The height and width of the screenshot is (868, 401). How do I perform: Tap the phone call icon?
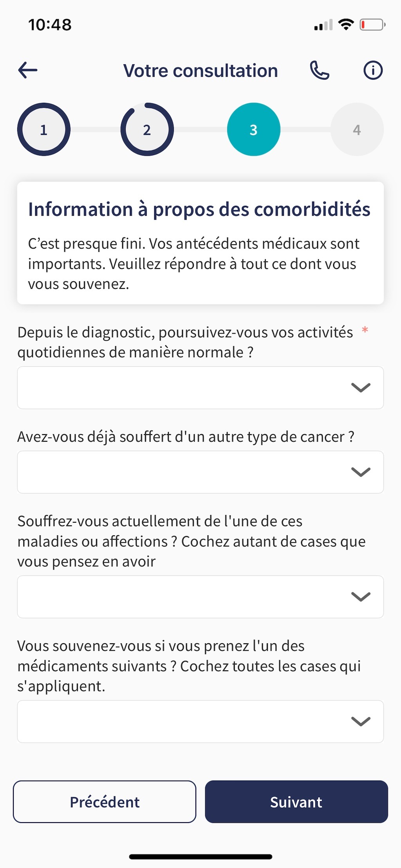click(320, 70)
